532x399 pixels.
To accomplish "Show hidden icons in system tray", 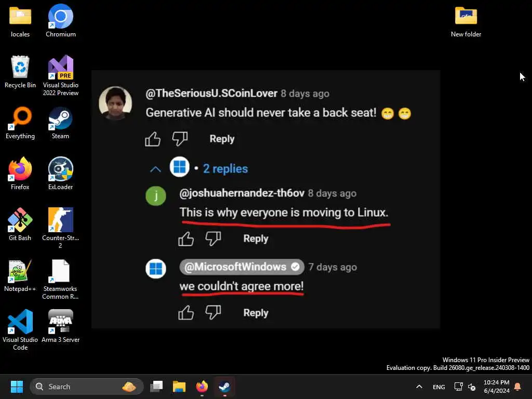I will 419,387.
